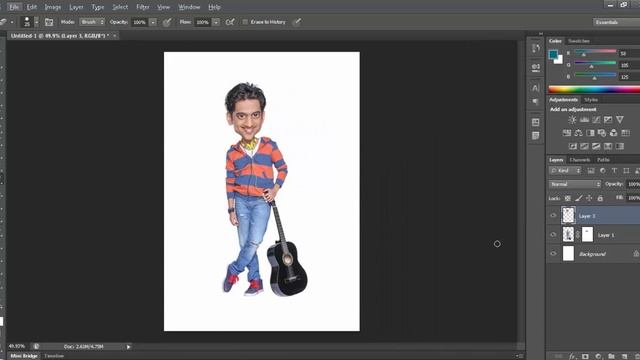Add a Brightness/Contrast adjustment
Image resolution: width=640 pixels, height=360 pixels.
572,120
